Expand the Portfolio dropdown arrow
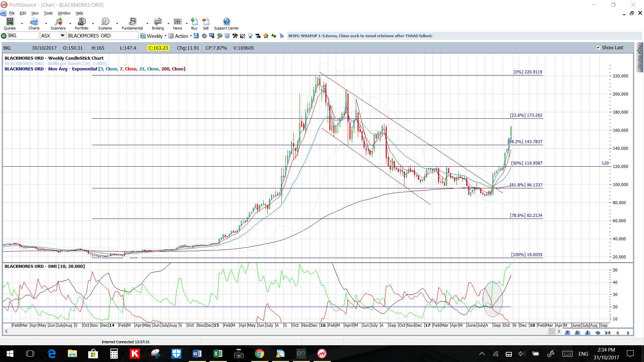 click(x=93, y=24)
